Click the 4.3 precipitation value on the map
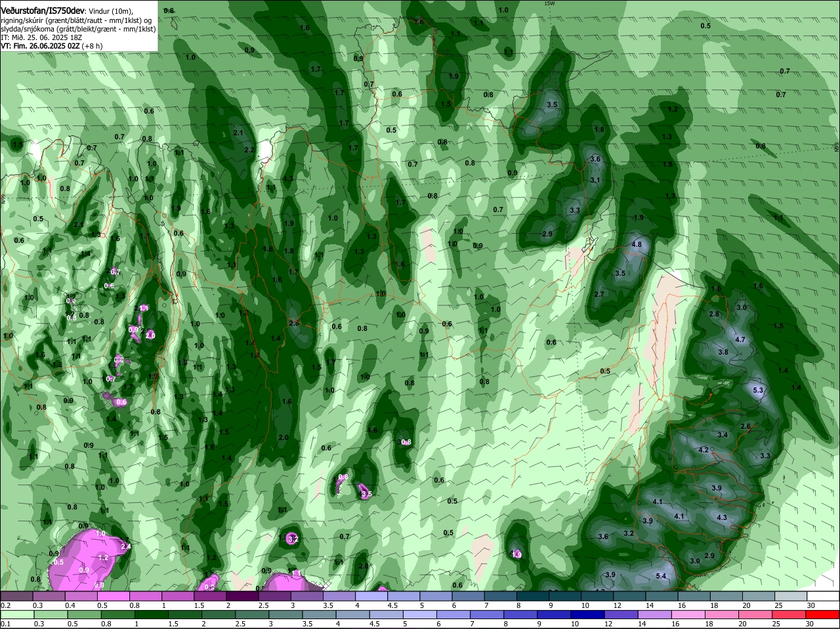 pos(722,518)
